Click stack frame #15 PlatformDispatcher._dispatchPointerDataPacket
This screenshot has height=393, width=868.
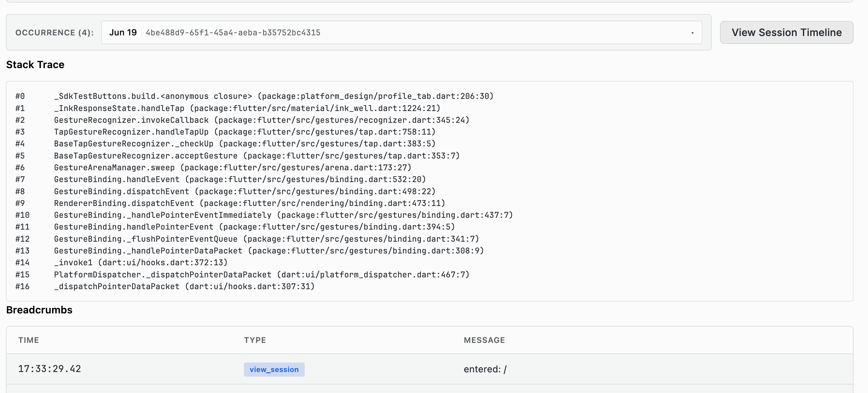[x=242, y=275]
